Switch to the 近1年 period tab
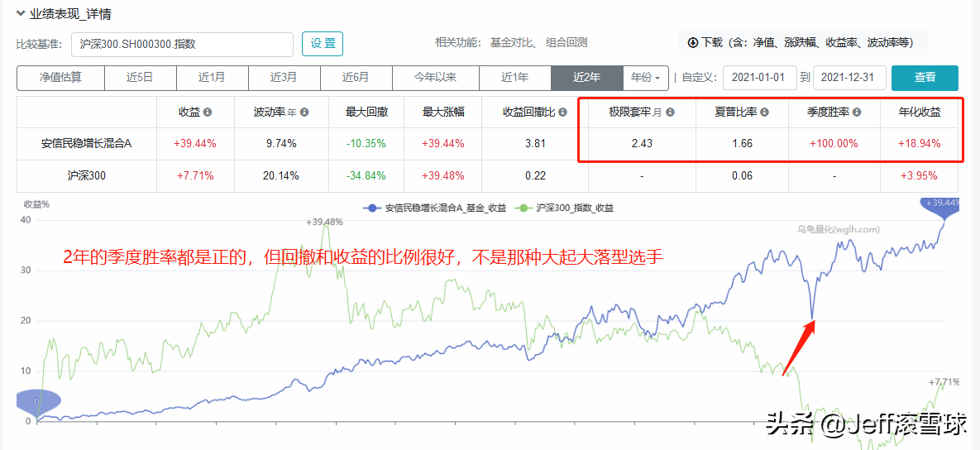980x450 pixels. (514, 78)
